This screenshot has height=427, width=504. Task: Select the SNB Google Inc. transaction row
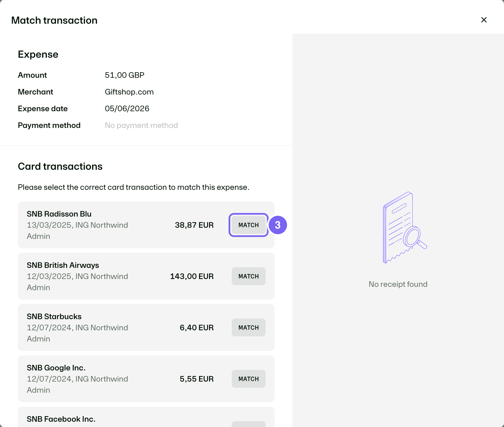pyautogui.click(x=146, y=379)
